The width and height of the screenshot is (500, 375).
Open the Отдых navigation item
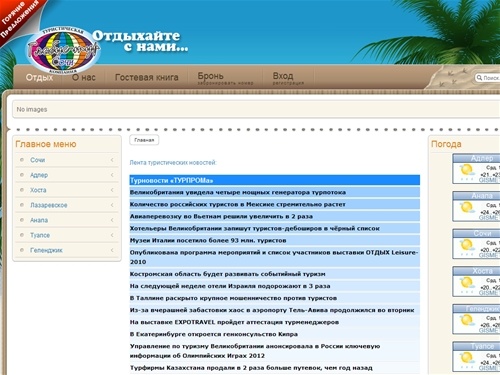(39, 77)
